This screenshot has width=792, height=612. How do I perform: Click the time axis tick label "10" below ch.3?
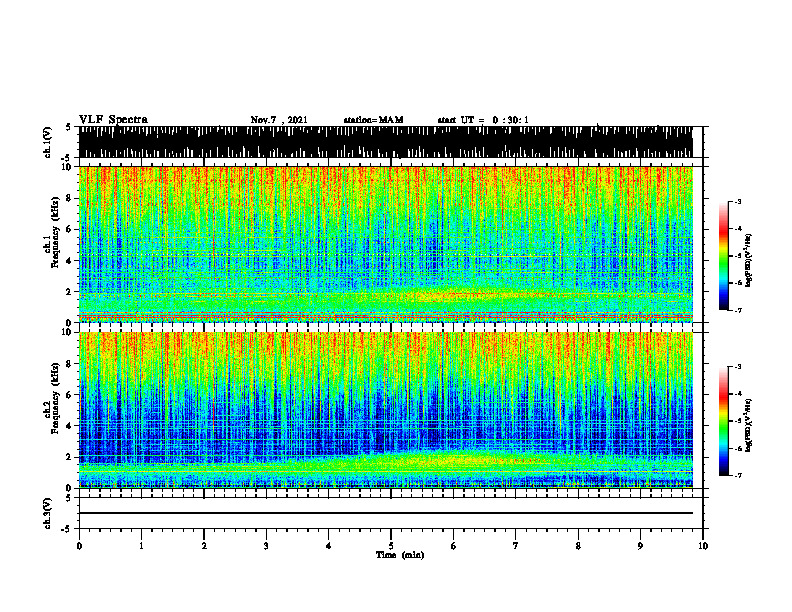coord(703,546)
